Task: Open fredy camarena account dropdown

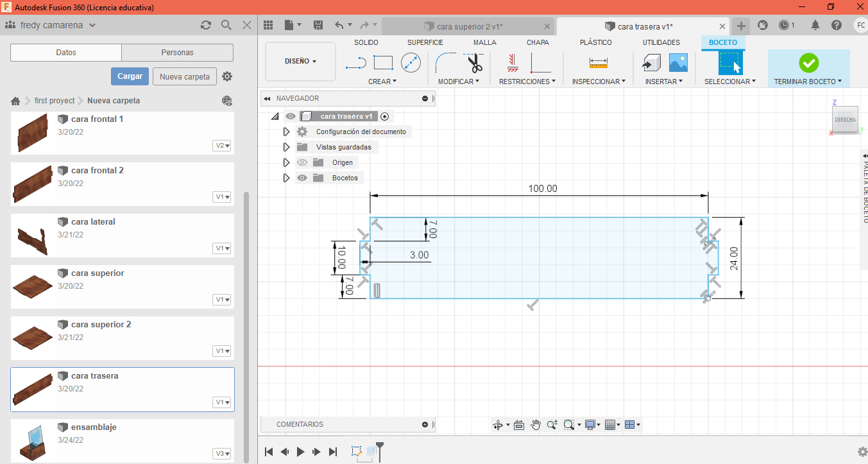Action: pyautogui.click(x=58, y=25)
